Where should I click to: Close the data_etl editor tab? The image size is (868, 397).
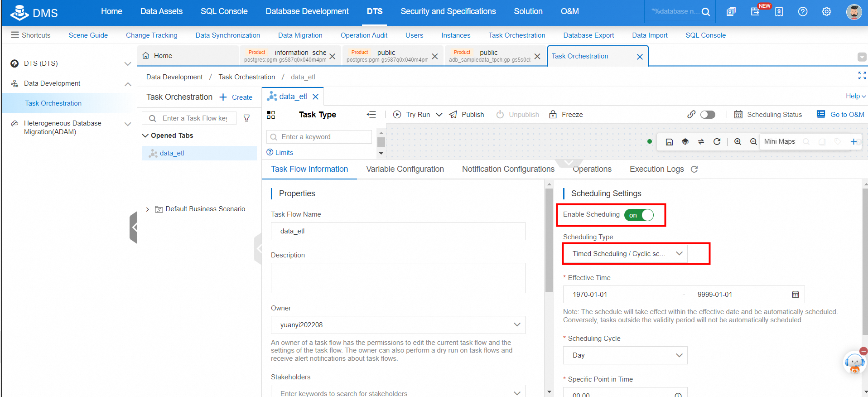pyautogui.click(x=316, y=97)
